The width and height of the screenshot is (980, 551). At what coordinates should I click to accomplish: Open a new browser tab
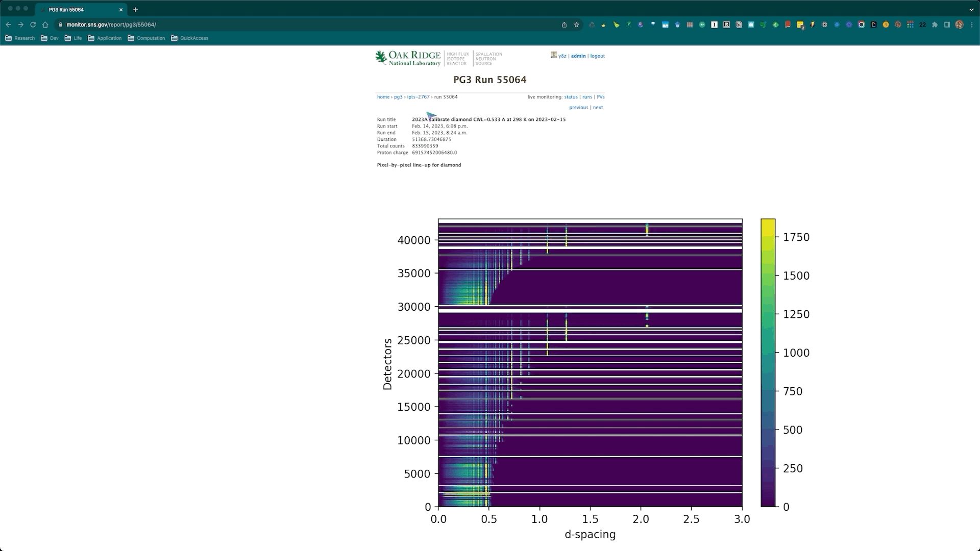pos(135,9)
